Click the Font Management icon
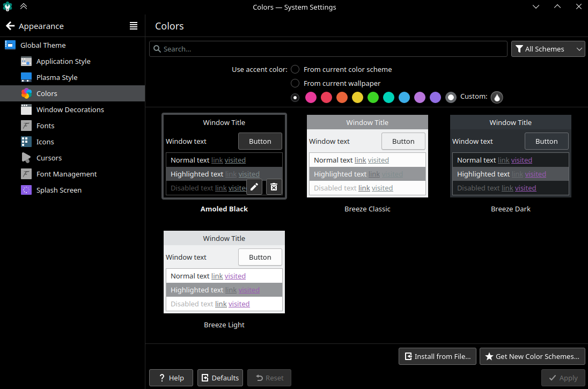Viewport: 588px width, 389px height. point(26,174)
